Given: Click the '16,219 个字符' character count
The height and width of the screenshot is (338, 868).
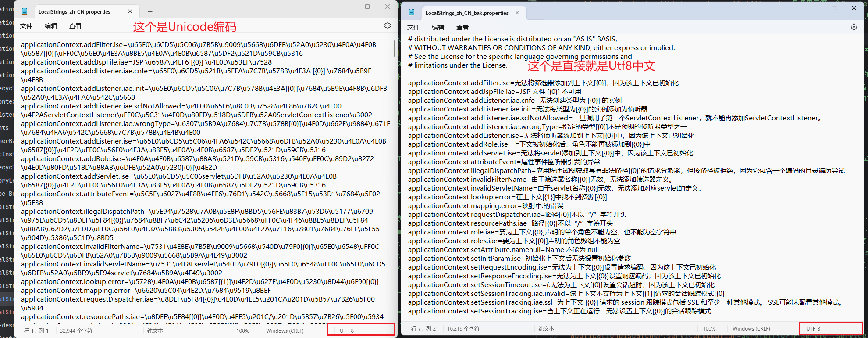Looking at the screenshot, I should pos(463,328).
